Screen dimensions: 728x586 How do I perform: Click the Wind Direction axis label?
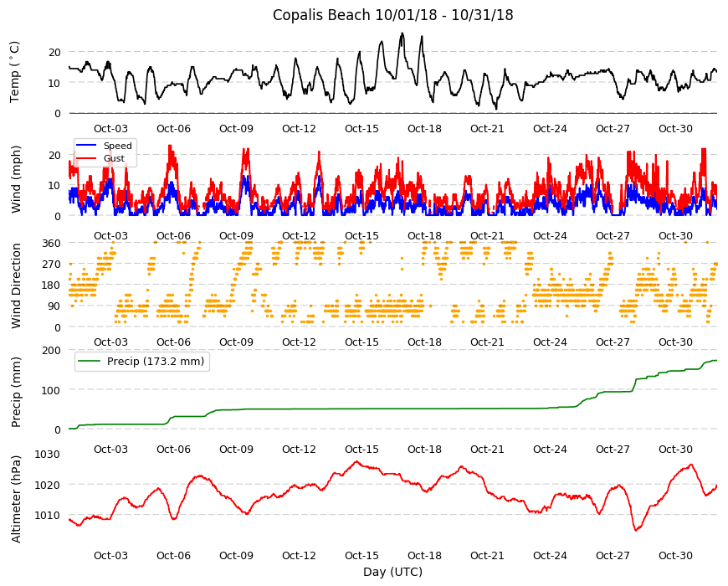(16, 285)
